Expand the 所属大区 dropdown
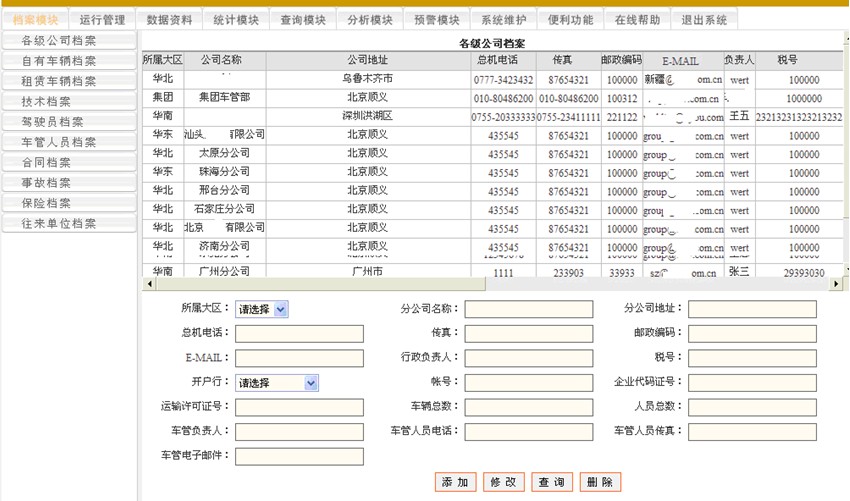This screenshot has height=501, width=850. point(262,309)
